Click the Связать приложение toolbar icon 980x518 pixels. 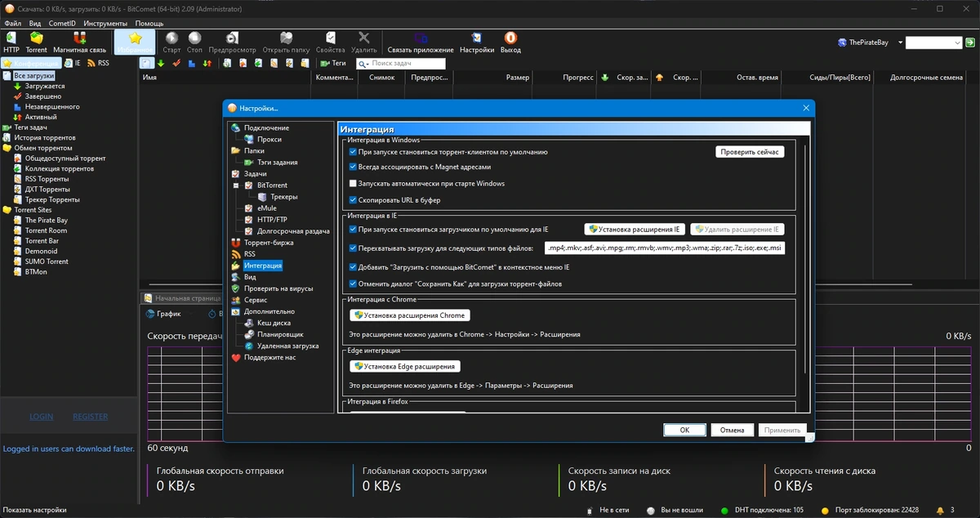tap(421, 42)
